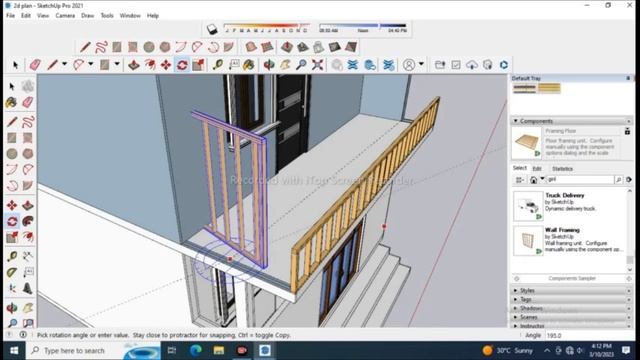Select the Sandbox Stamp tool
The height and width of the screenshot is (360, 640).
click(x=302, y=47)
